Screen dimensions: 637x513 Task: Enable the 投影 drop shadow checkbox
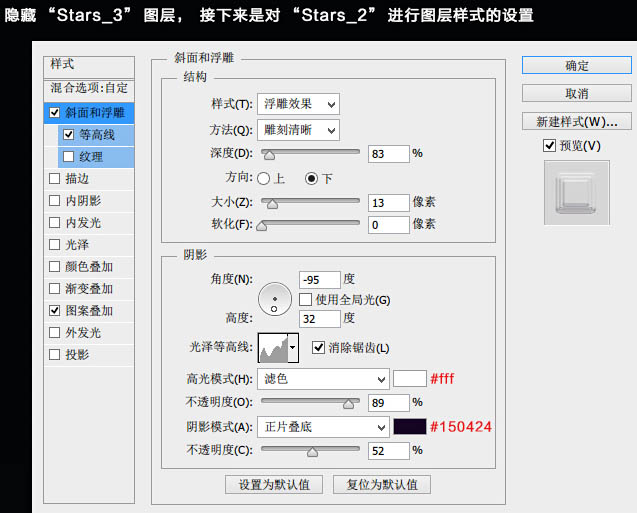[54, 355]
